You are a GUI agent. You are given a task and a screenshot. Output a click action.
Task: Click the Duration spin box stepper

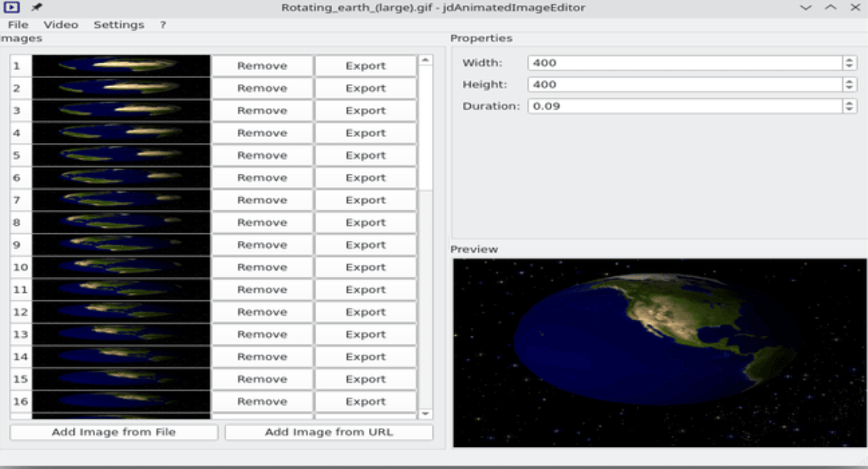click(850, 106)
